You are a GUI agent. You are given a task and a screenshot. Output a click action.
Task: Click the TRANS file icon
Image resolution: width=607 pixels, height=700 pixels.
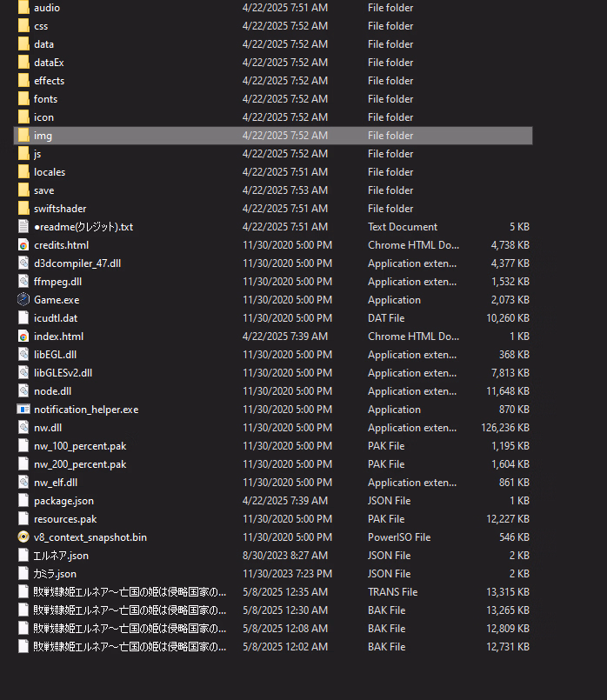(23, 592)
